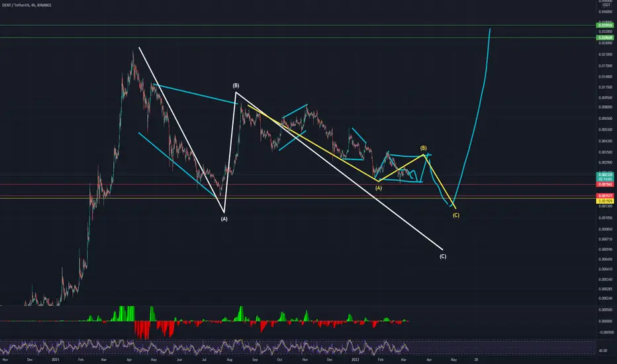Click the white (A) wave label

(224, 219)
